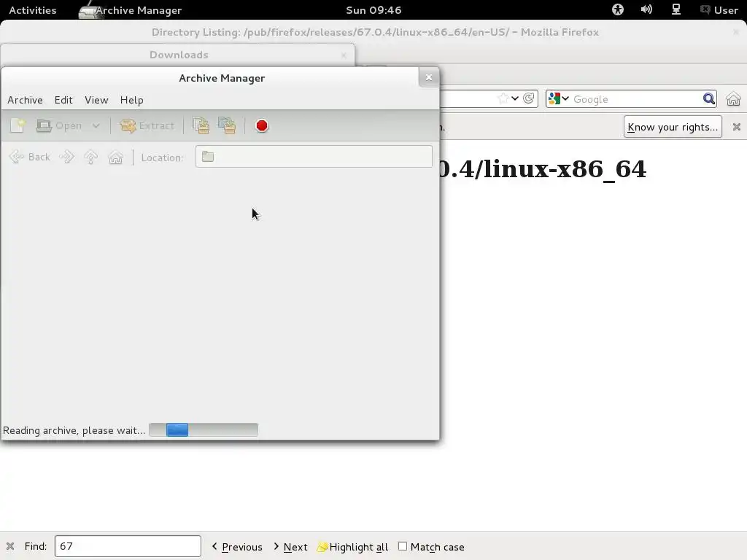Click the Location path field
Viewport: 747px width, 560px height.
tap(314, 157)
